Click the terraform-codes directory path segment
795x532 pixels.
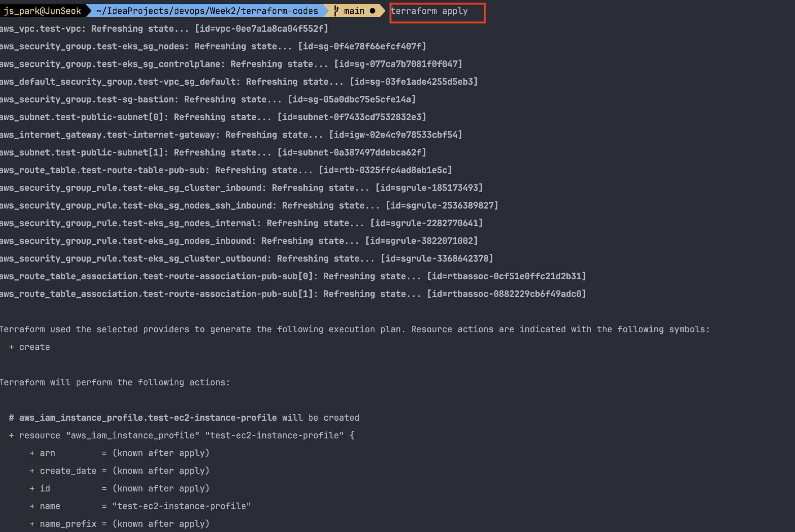point(207,11)
